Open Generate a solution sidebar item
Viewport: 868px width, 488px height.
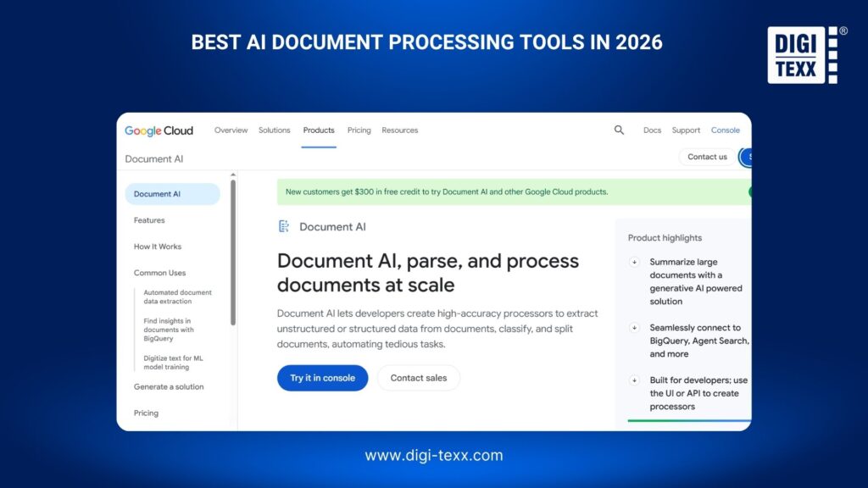169,386
